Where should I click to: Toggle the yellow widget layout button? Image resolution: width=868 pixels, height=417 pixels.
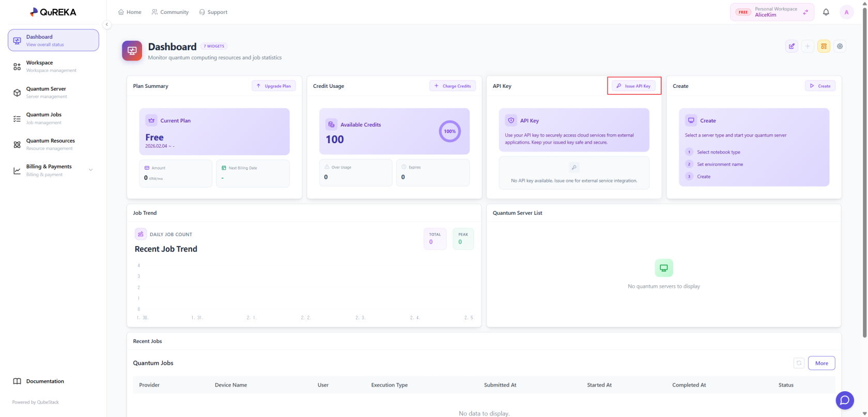[824, 47]
